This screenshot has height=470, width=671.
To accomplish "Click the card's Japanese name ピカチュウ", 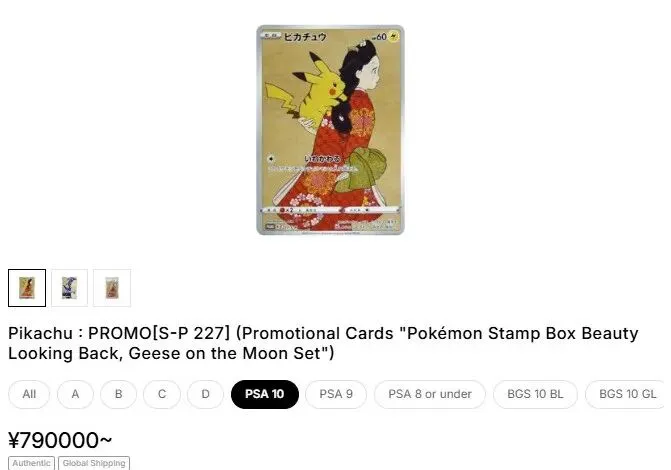I will pyautogui.click(x=305, y=37).
